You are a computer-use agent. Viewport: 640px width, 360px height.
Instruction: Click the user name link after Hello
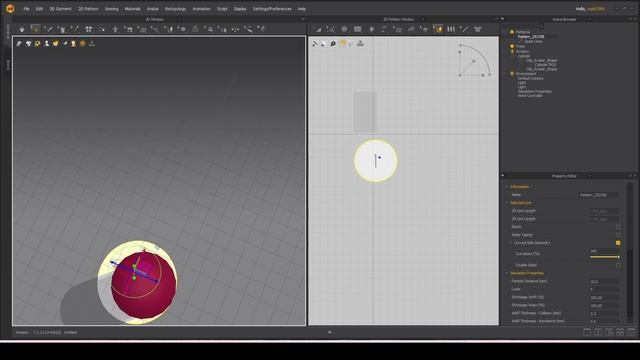pos(596,9)
